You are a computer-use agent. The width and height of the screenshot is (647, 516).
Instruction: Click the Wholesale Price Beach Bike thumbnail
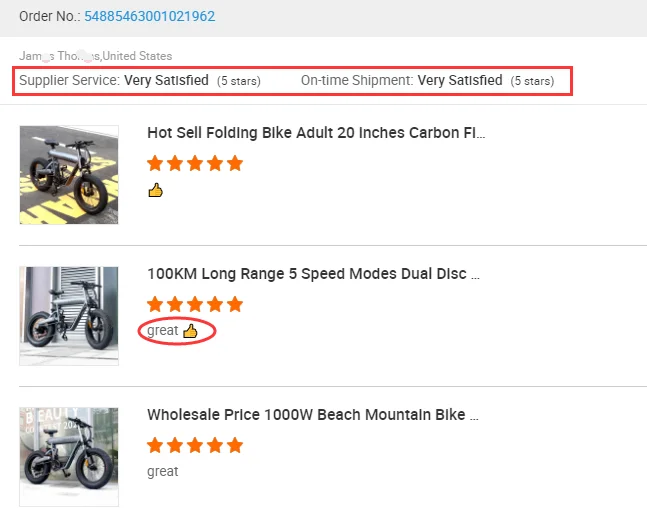[69, 456]
